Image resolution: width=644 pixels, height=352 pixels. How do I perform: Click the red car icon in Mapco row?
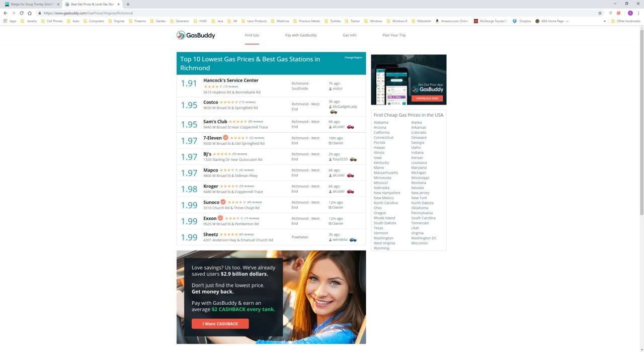(x=350, y=175)
